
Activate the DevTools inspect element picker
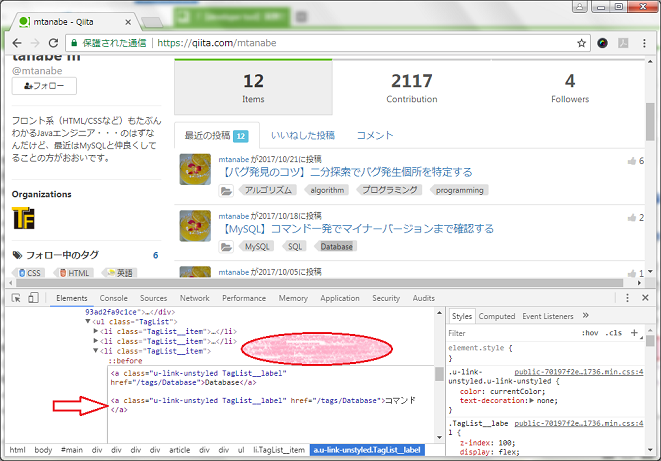tap(16, 298)
